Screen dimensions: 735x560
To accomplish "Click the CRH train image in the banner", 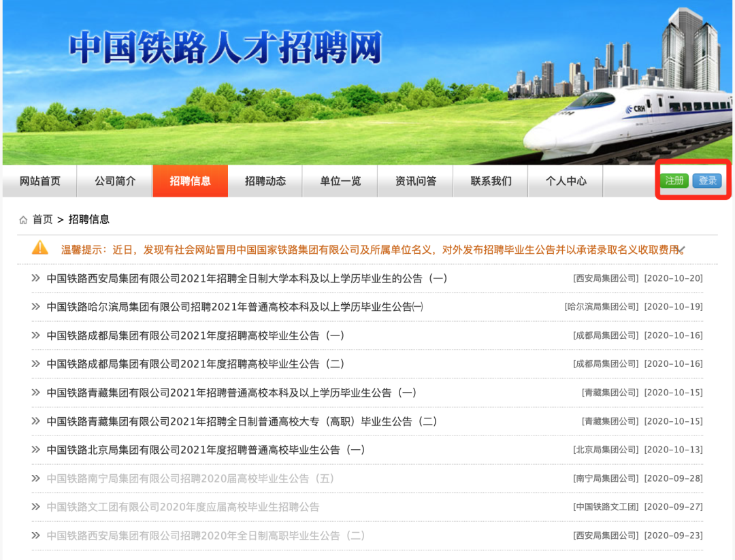I will pos(627,125).
